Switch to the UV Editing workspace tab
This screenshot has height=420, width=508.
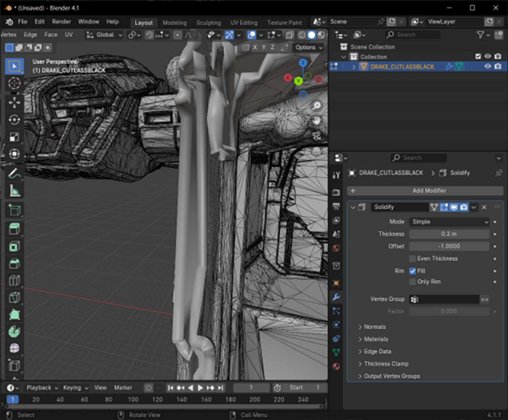[x=244, y=22]
